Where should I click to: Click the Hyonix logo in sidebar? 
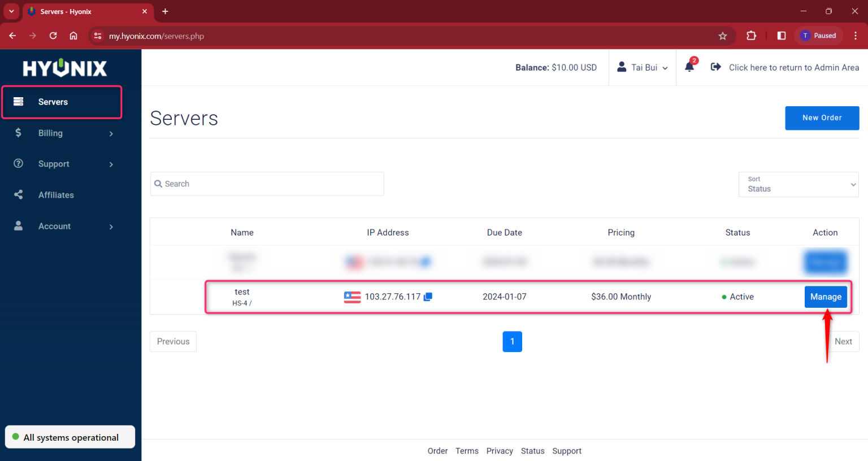(65, 68)
